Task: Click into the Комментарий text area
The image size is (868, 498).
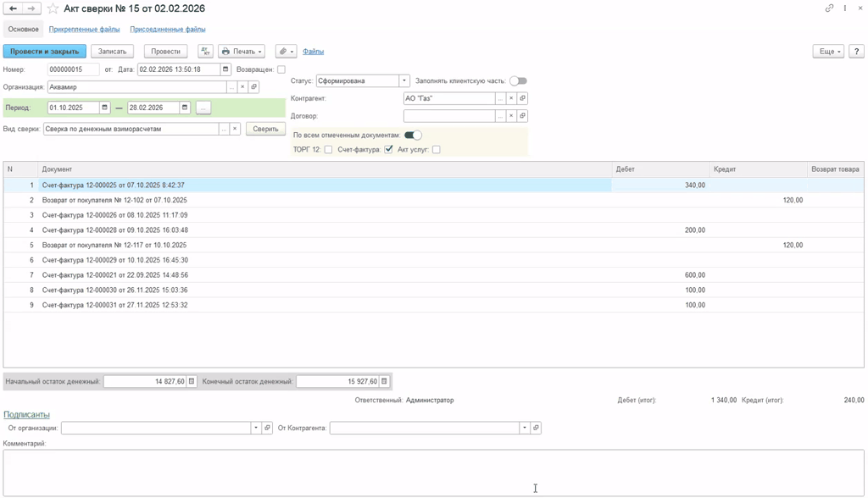Action: 432,472
